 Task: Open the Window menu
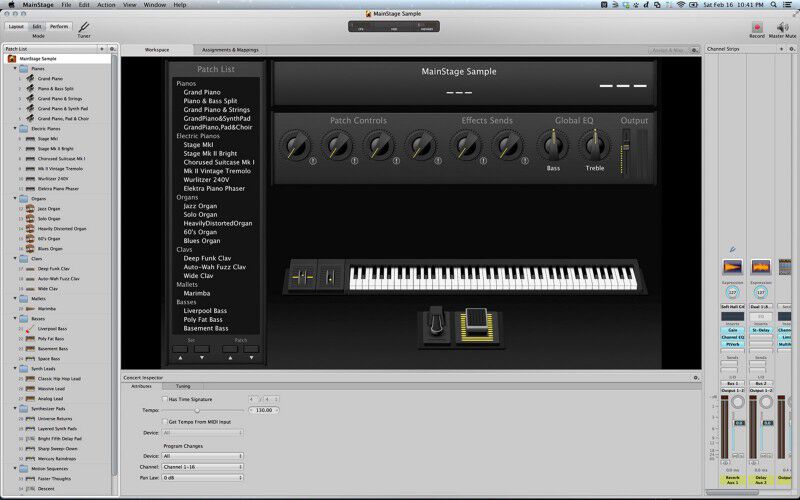[x=155, y=5]
